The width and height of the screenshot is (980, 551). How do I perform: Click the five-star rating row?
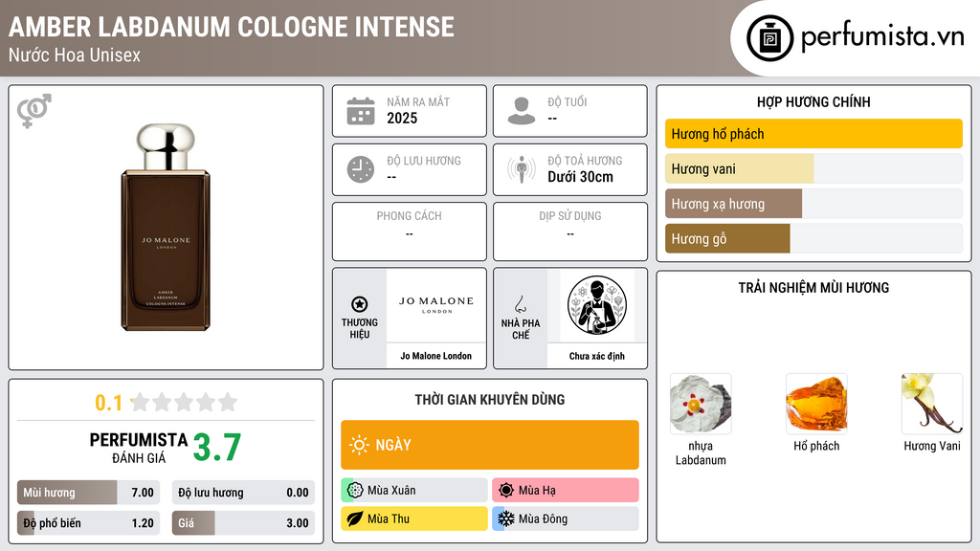pyautogui.click(x=184, y=402)
